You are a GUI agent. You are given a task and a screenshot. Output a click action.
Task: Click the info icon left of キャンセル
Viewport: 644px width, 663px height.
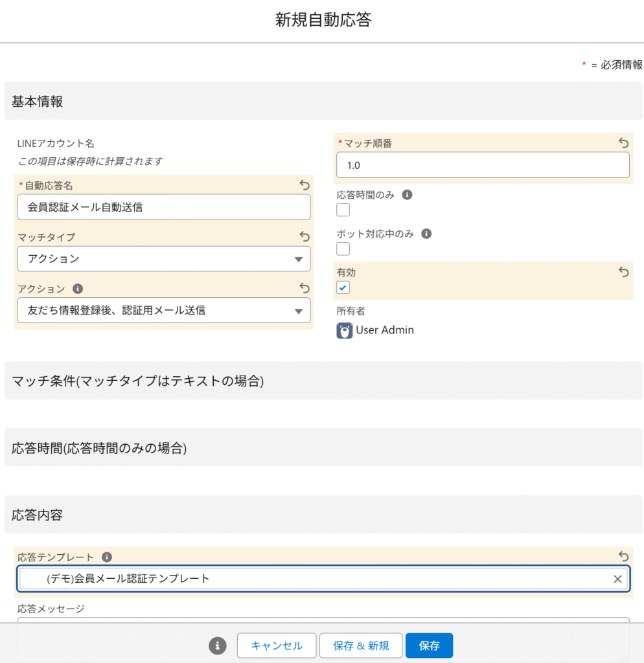[218, 646]
